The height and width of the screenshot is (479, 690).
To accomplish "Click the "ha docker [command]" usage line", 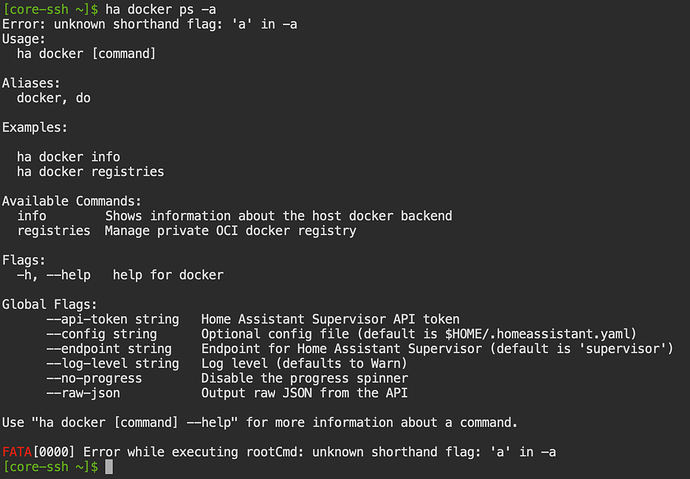I will pyautogui.click(x=87, y=53).
